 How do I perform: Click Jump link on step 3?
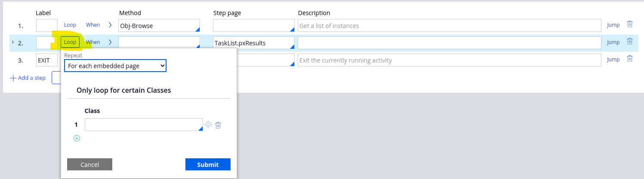point(613,60)
